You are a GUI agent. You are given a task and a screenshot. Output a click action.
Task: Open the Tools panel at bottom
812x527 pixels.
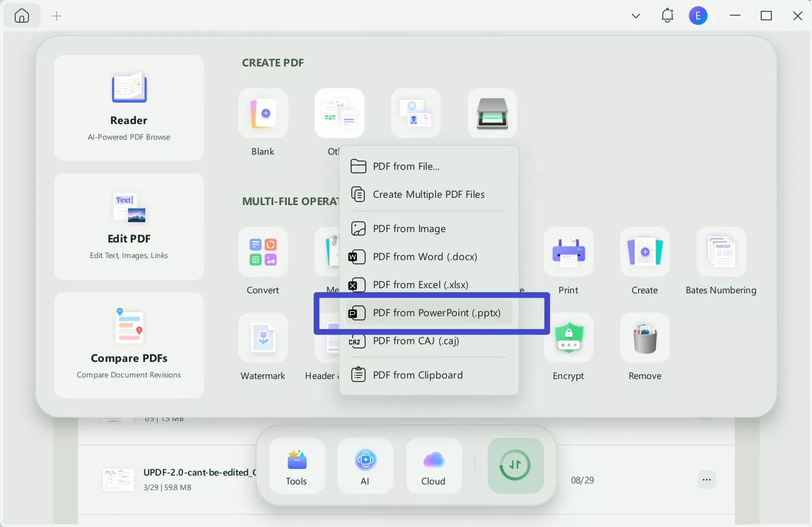pos(297,466)
